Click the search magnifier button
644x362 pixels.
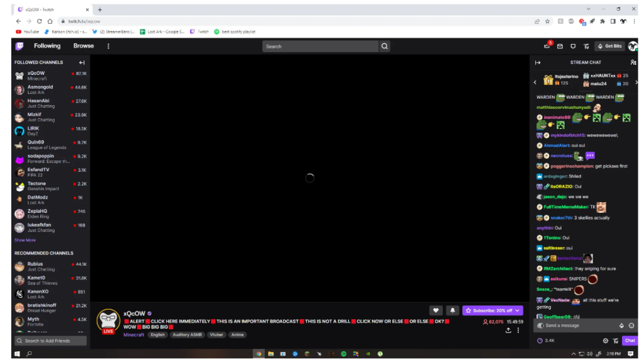pyautogui.click(x=384, y=47)
